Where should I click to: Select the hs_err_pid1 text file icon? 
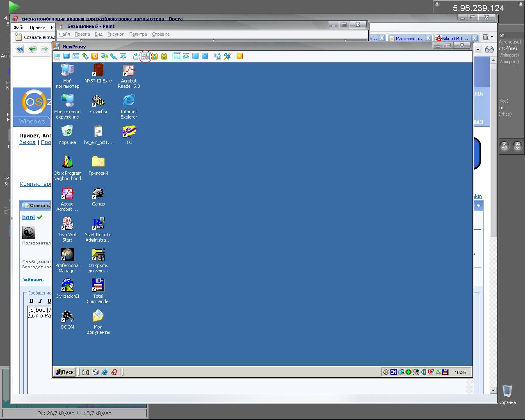[98, 135]
